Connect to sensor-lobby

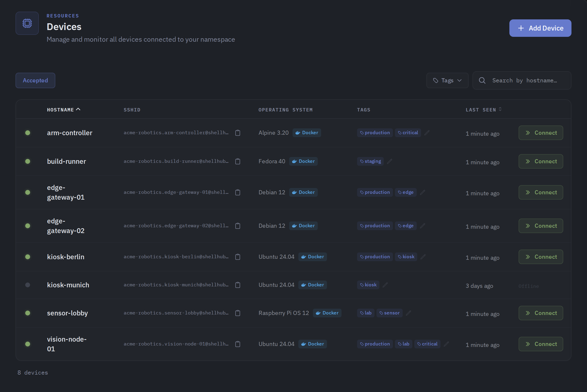[541, 313]
